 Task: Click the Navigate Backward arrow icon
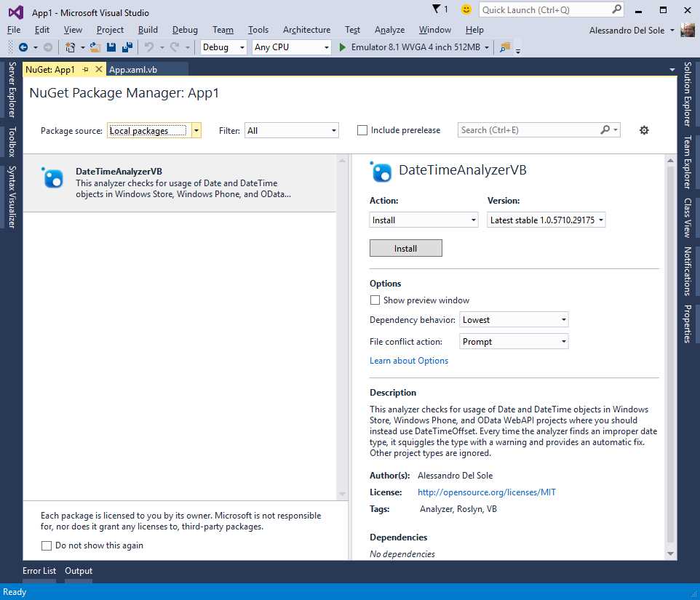pos(23,47)
